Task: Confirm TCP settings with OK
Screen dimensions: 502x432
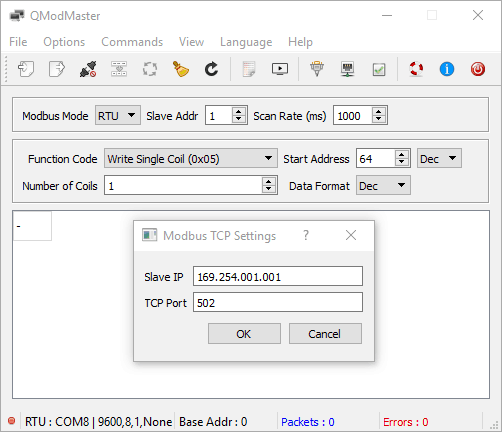Action: pos(244,333)
